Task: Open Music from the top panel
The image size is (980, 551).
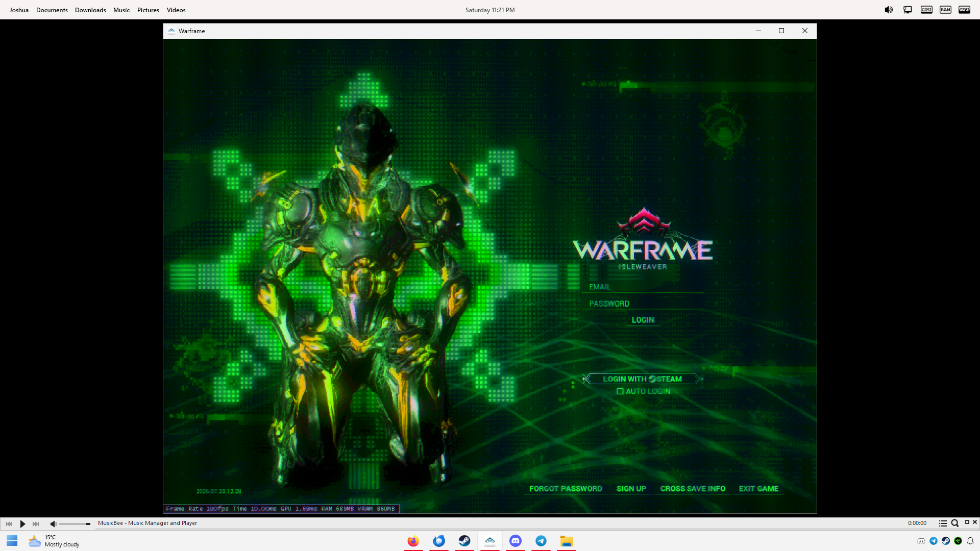Action: pyautogui.click(x=121, y=10)
